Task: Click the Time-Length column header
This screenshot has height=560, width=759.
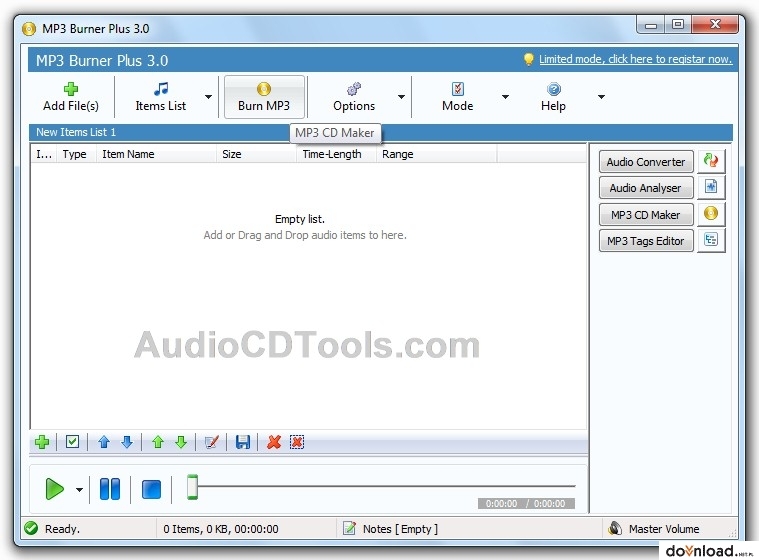Action: [x=336, y=154]
